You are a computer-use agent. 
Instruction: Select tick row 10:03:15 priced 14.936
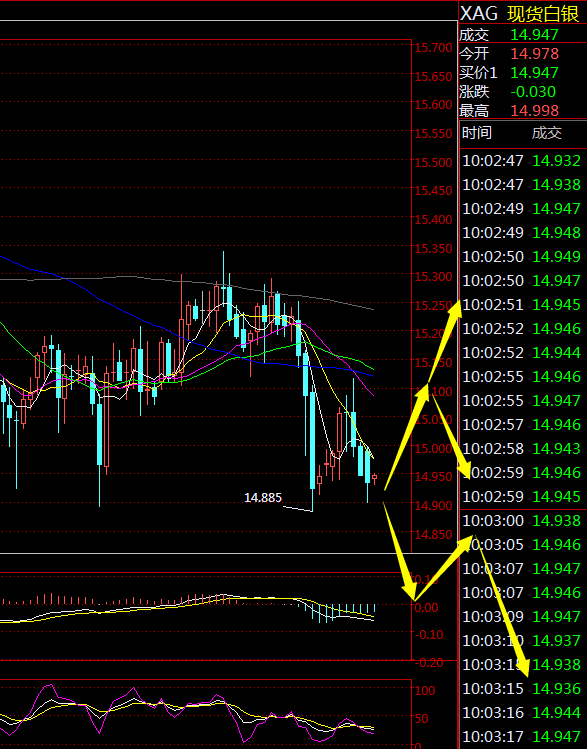[x=522, y=689]
